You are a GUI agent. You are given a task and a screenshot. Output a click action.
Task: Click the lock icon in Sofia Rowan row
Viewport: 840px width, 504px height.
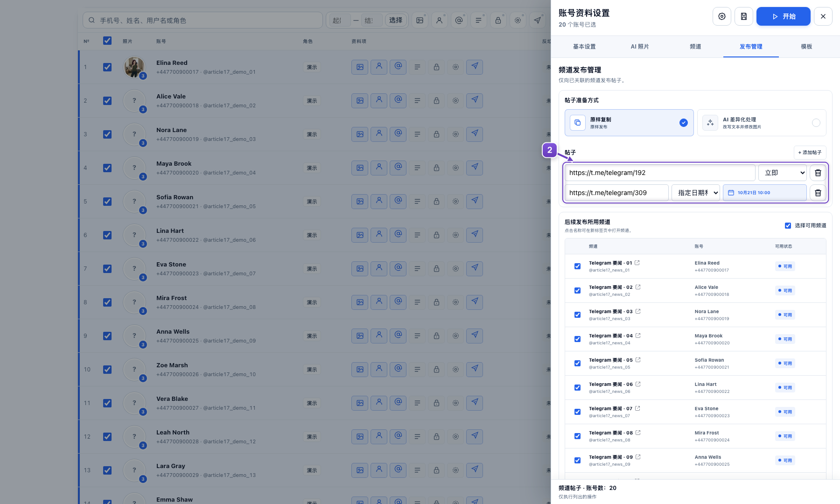coord(436,202)
